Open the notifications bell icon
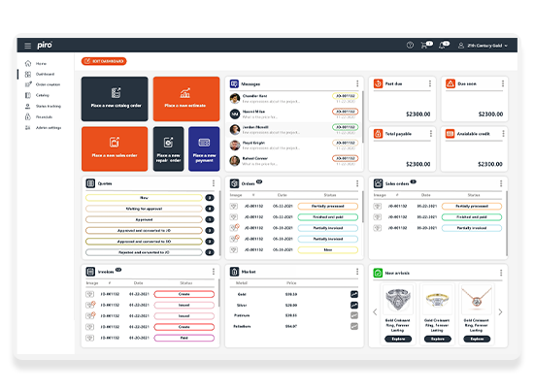Viewport: 534px width, 392px height. tap(442, 46)
